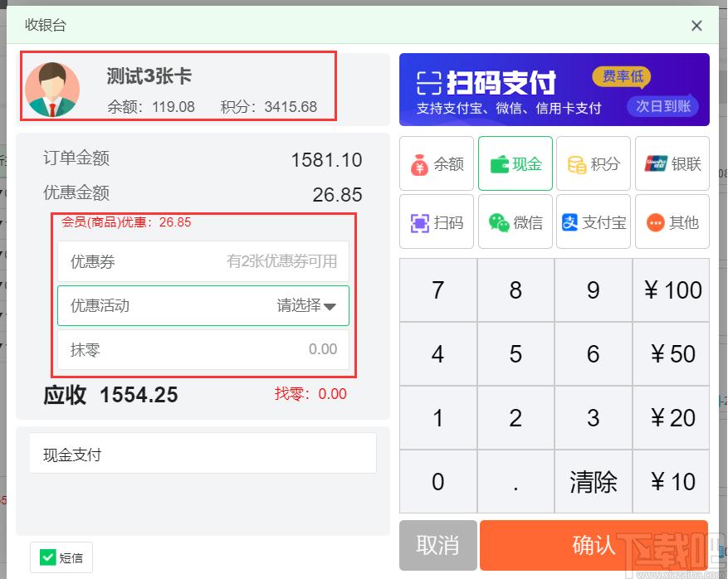The image size is (728, 579).
Task: Tap the decimal point key
Action: pyautogui.click(x=515, y=482)
